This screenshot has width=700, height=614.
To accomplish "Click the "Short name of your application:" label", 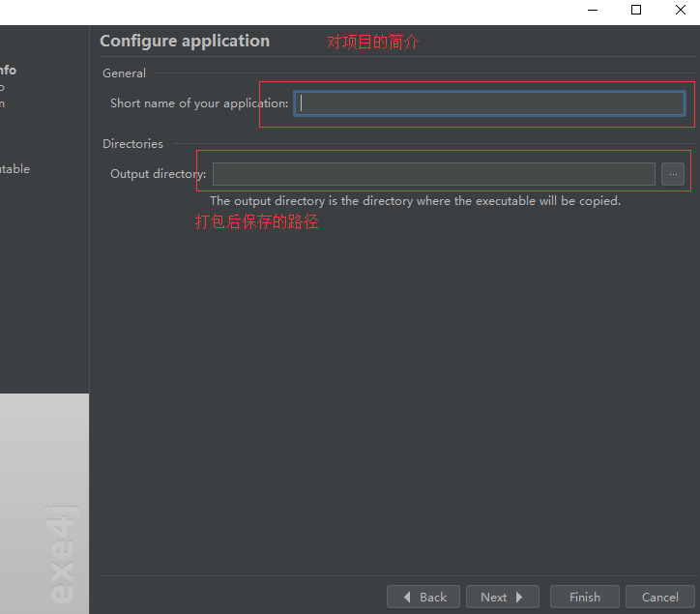I will pyautogui.click(x=199, y=103).
